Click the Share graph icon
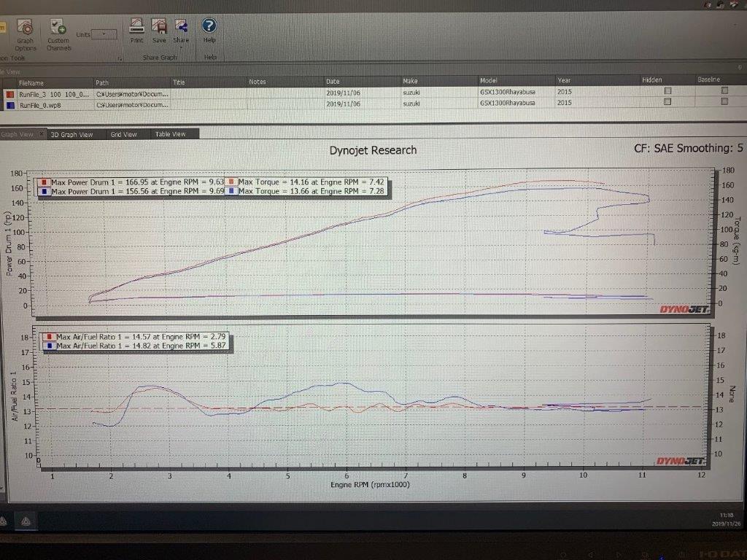747x560 pixels. 181,26
